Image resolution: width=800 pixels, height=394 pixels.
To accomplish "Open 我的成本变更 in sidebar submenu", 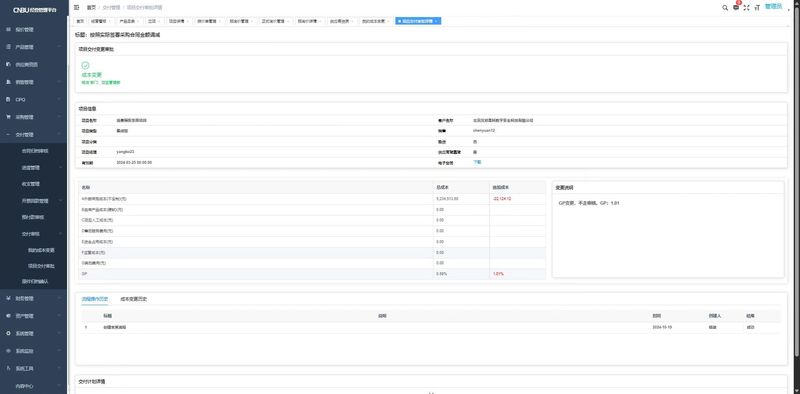I will [41, 250].
